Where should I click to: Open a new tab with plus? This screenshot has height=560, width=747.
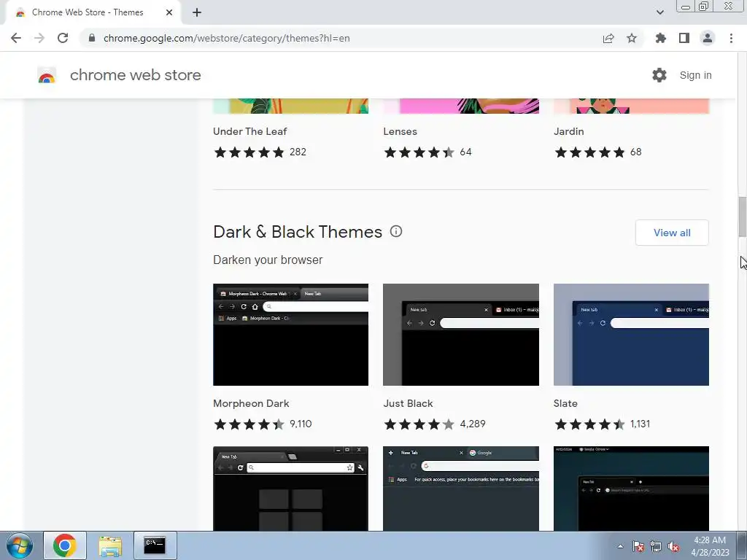coord(197,12)
